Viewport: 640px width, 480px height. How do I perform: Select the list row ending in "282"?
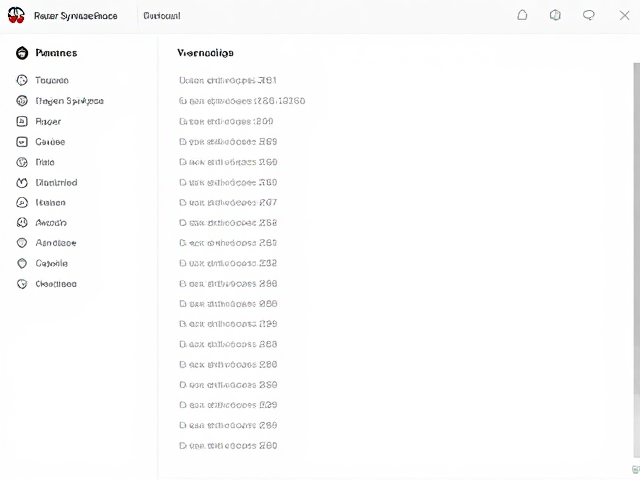228,263
